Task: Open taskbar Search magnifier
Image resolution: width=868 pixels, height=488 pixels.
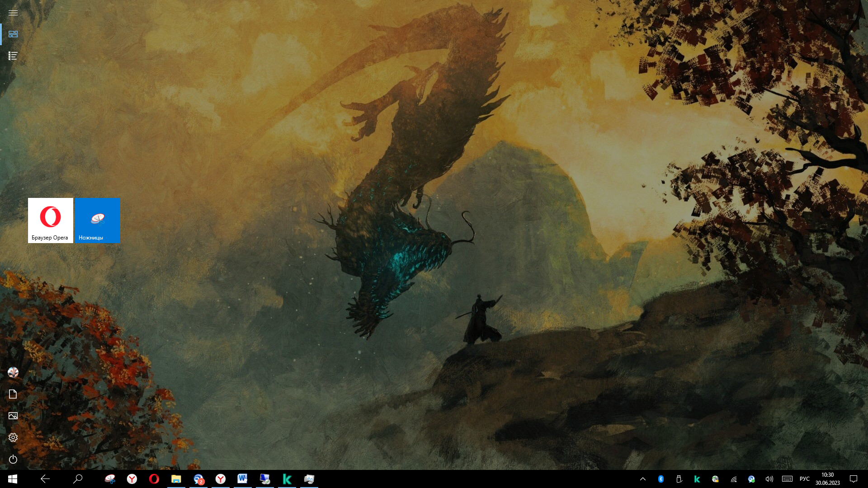Action: [x=78, y=479]
